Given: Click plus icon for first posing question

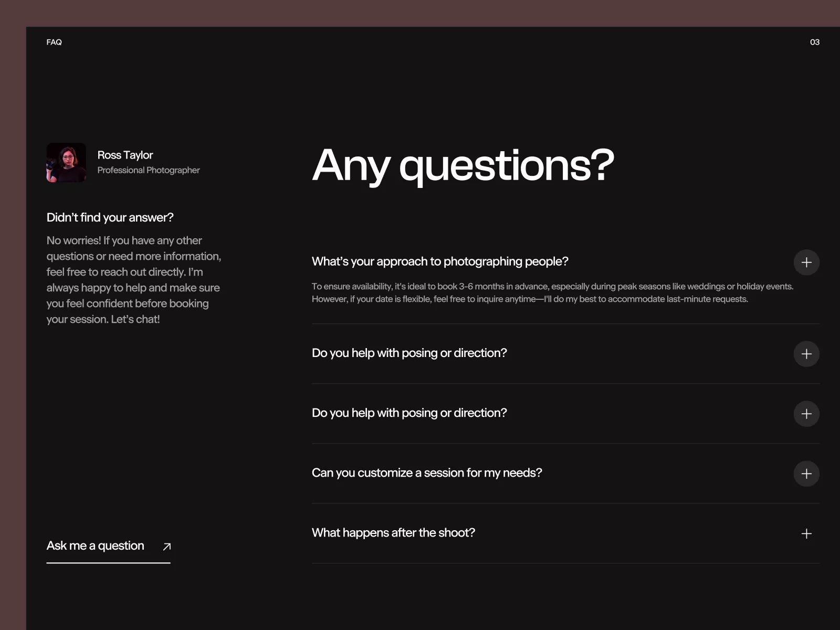Looking at the screenshot, I should tap(806, 354).
